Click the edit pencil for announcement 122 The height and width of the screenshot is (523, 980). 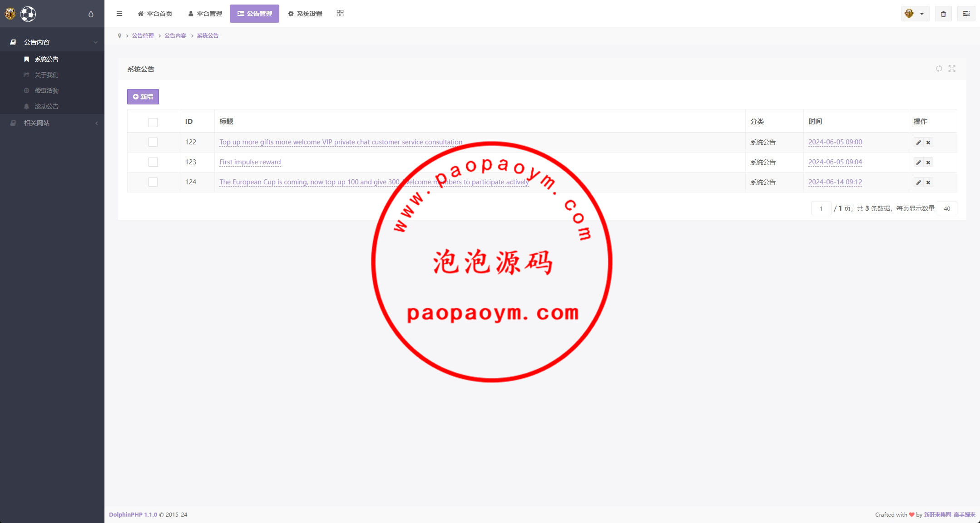point(918,143)
